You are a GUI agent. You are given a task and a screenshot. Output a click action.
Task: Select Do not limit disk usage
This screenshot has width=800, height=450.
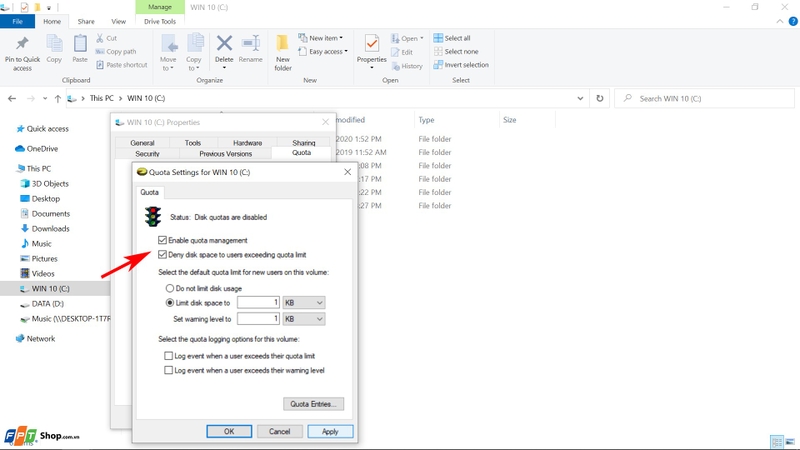pyautogui.click(x=170, y=288)
